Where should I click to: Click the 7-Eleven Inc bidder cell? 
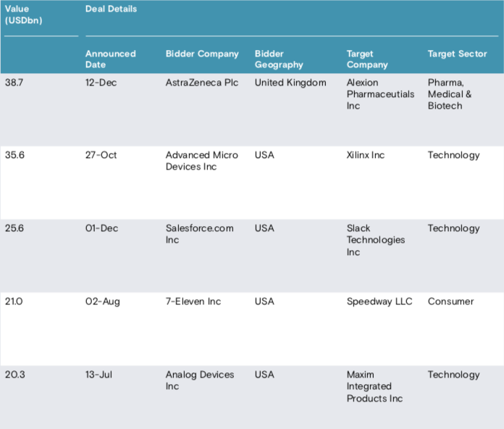[x=193, y=301]
